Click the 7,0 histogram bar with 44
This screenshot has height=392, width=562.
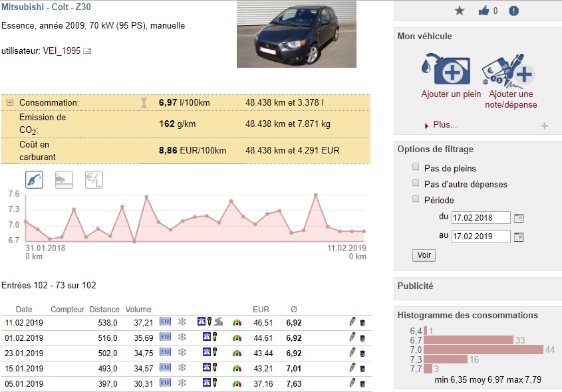click(x=483, y=349)
